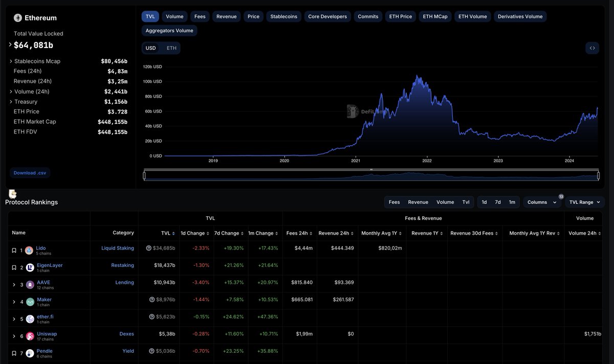Image resolution: width=614 pixels, height=364 pixels.
Task: Sort by the Revenue 1Y column arrow icon
Action: [x=442, y=234]
